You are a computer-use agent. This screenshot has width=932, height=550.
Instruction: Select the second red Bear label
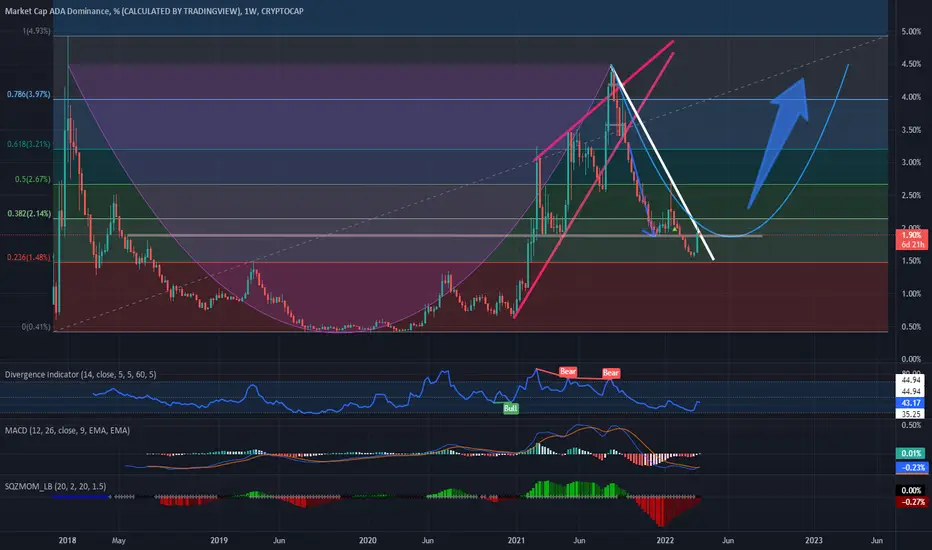click(611, 373)
